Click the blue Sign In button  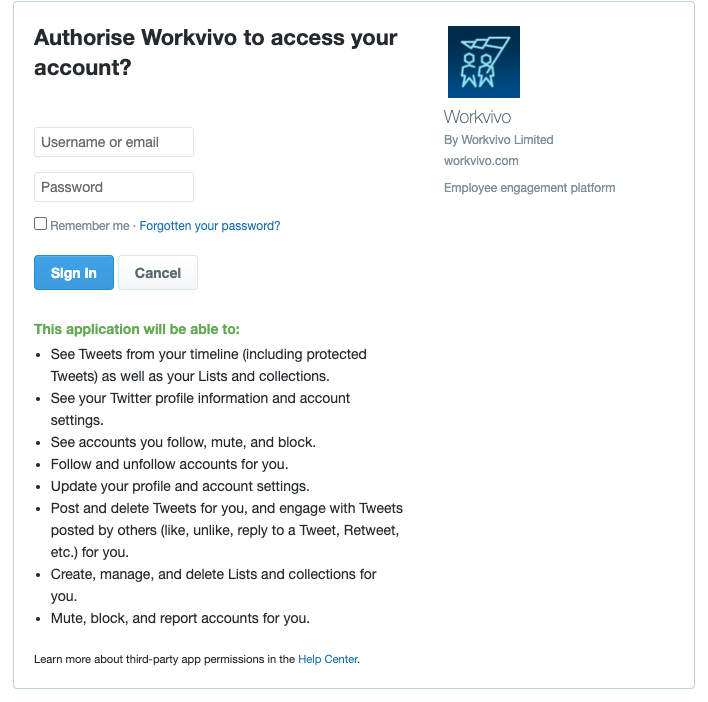coord(74,273)
